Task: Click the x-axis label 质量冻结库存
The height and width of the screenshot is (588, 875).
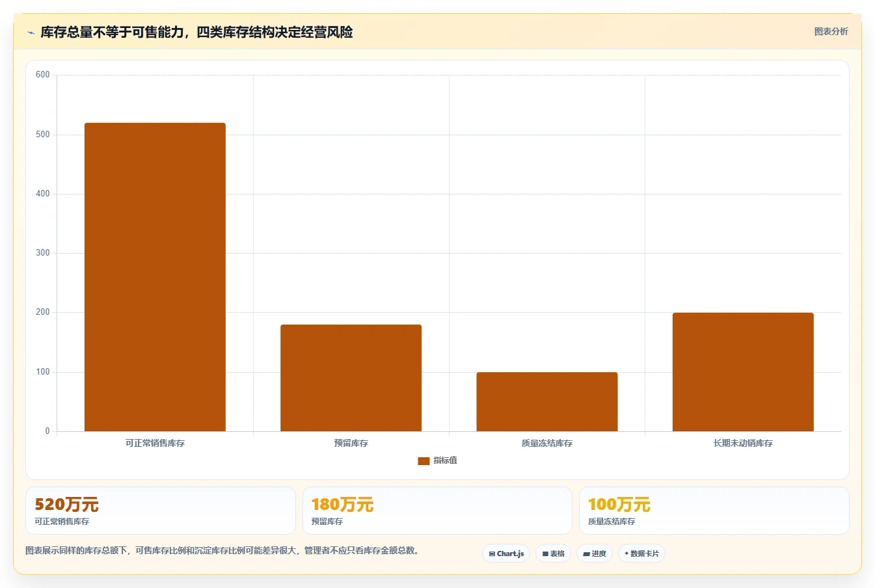Action: coord(546,443)
